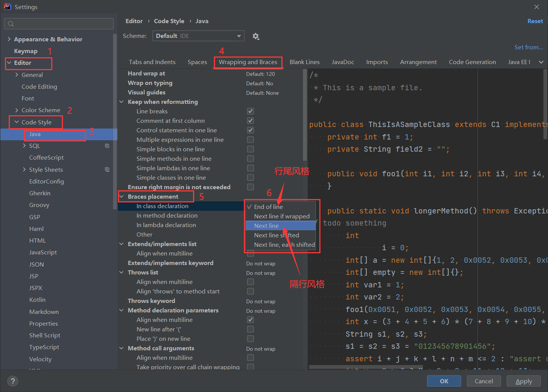Click the project-level icon beside SQL
This screenshot has width=548, height=392.
[107, 146]
